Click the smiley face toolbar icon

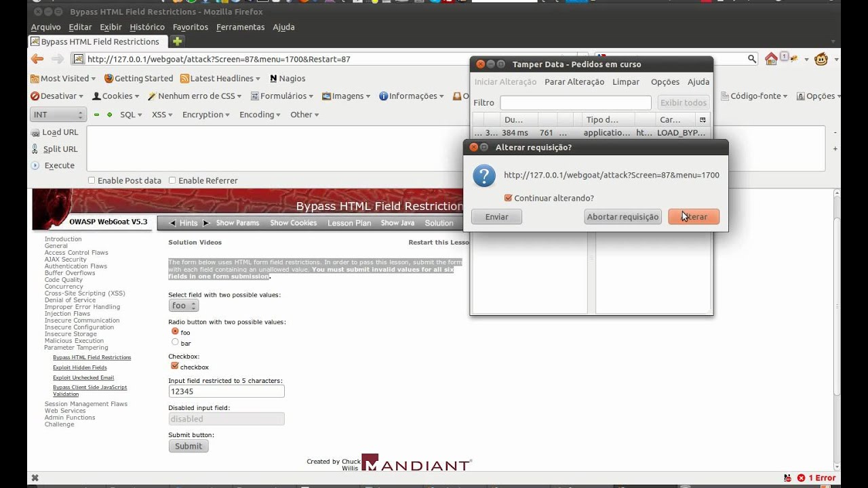[x=821, y=59]
